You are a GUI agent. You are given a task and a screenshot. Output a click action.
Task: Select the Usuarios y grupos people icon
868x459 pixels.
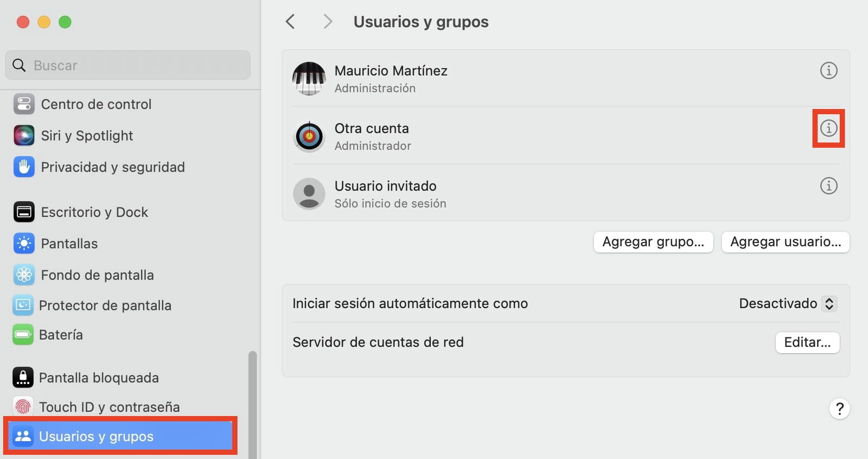(x=23, y=436)
